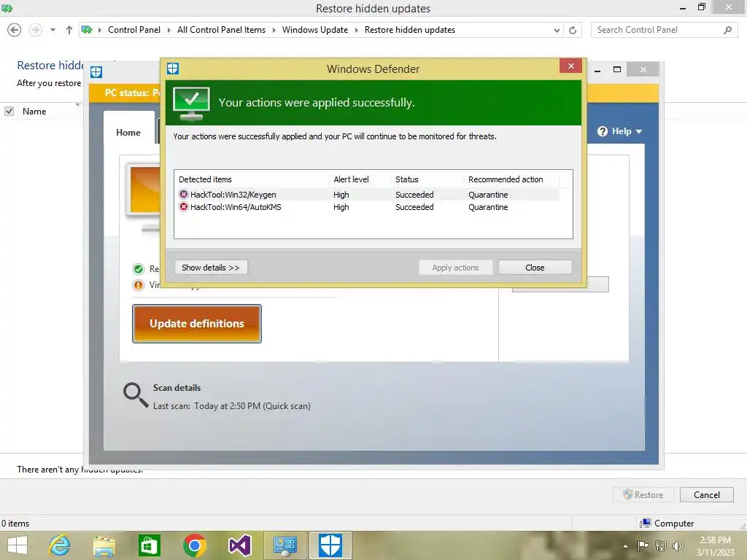Open Visual Studio from taskbar

coord(239,545)
